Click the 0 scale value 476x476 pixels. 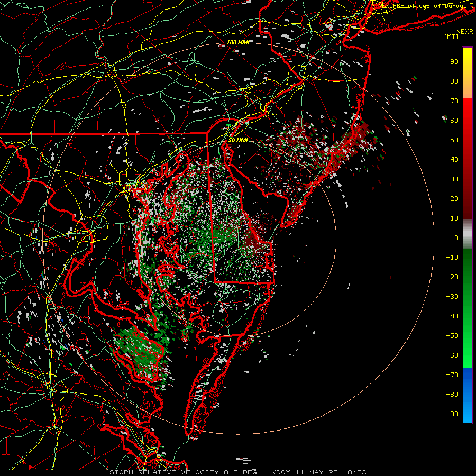456,238
